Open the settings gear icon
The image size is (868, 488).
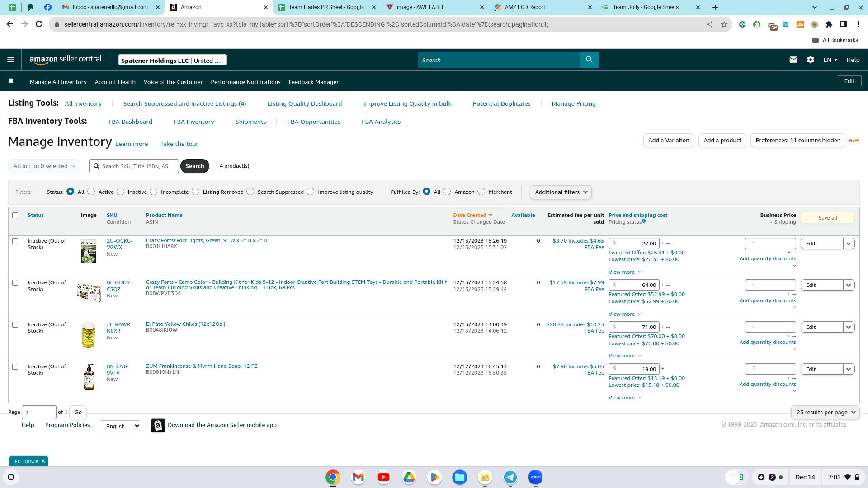click(810, 60)
